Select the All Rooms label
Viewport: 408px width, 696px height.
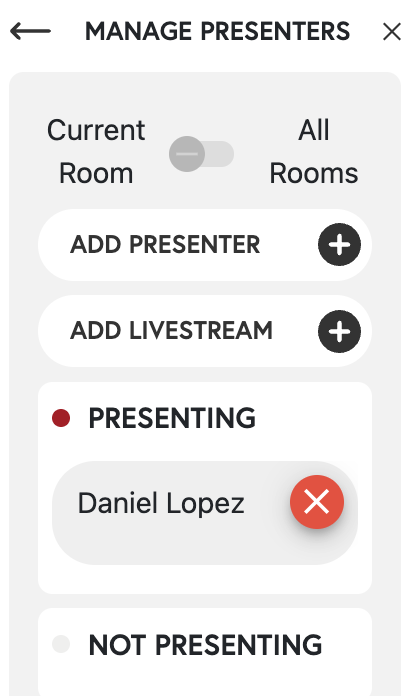click(314, 151)
